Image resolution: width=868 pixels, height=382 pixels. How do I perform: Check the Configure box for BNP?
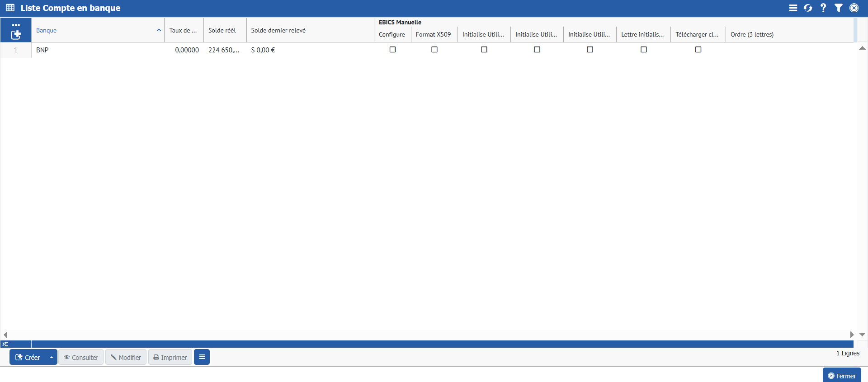click(392, 50)
